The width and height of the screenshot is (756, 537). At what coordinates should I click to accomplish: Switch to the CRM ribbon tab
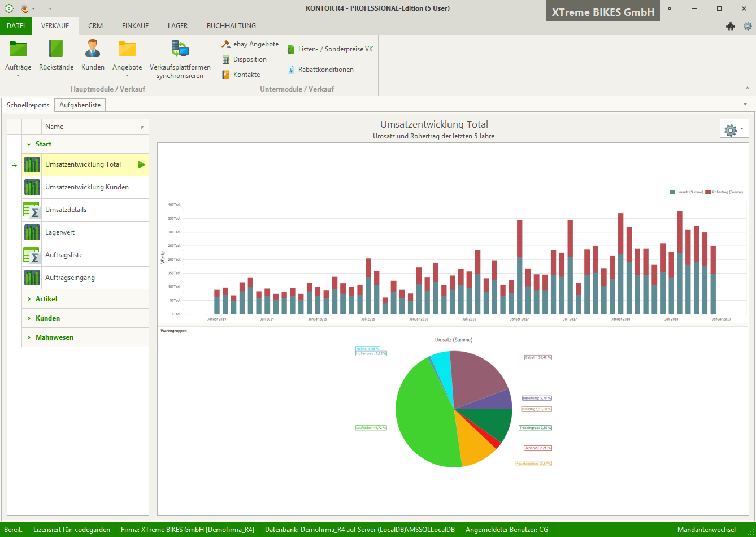[x=95, y=26]
